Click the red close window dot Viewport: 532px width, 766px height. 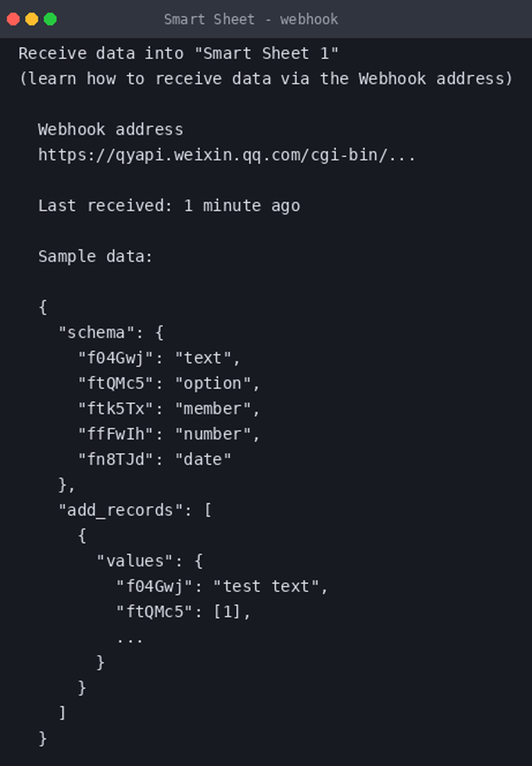tap(13, 19)
